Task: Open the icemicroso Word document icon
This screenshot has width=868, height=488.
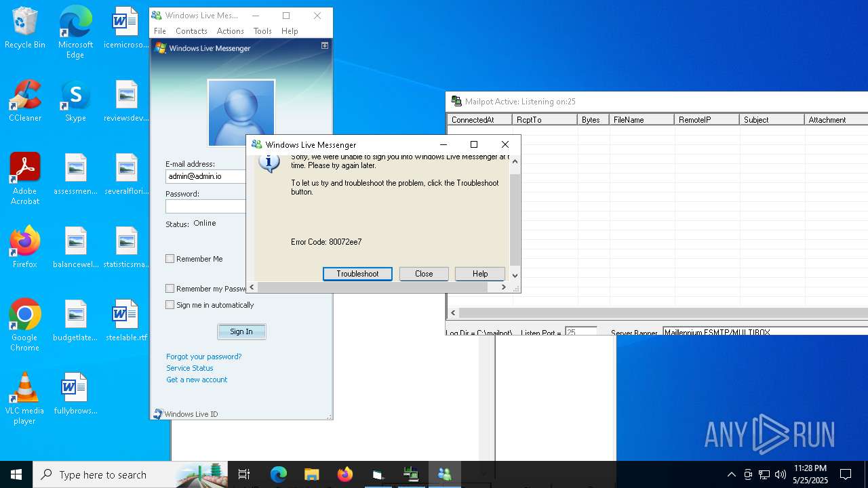Action: 126,28
